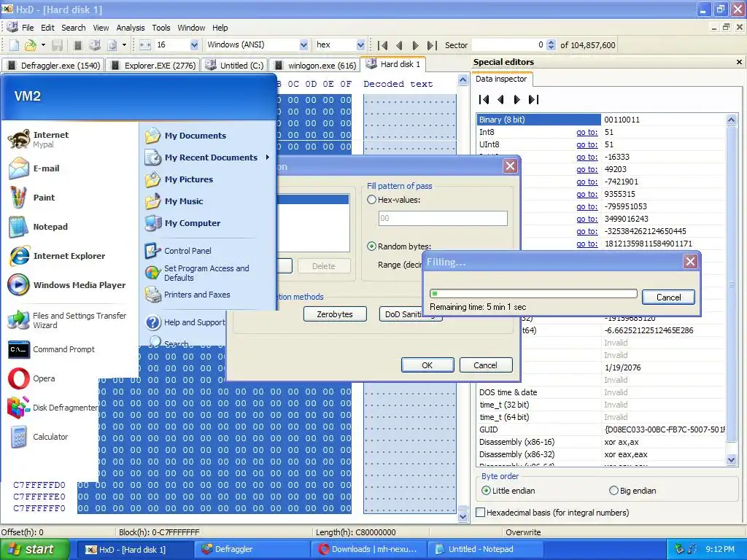747x560 pixels.
Task: Click Cancel in the fill selection dialog
Action: click(485, 365)
